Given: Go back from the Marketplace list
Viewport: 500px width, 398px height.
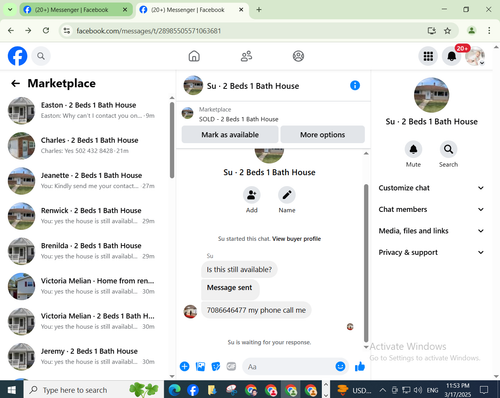Looking at the screenshot, I should [15, 83].
